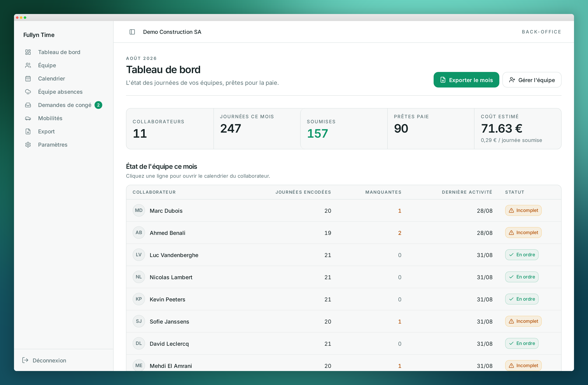Open Mehdi El Amrani's row

coord(344,363)
